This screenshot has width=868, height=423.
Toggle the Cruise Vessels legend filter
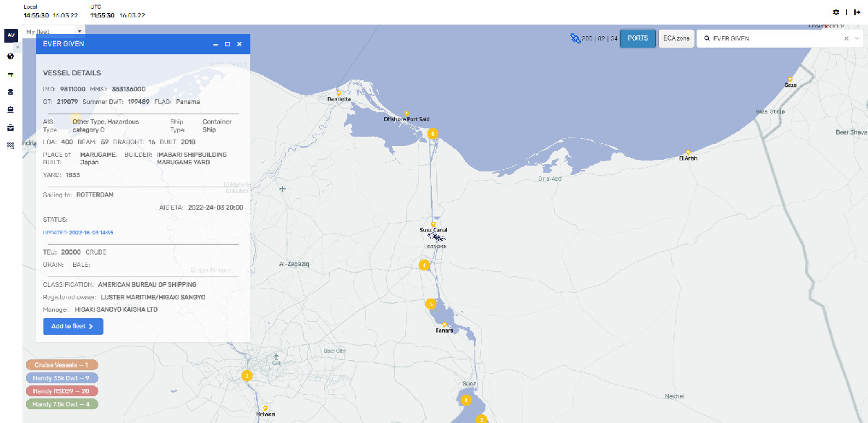point(61,365)
